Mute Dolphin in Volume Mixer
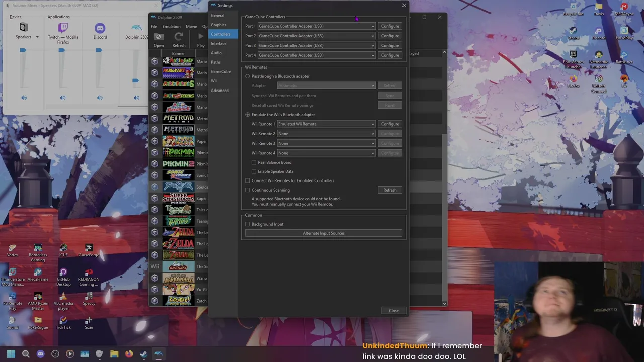Viewport: 644px width, 362px height. click(136, 98)
